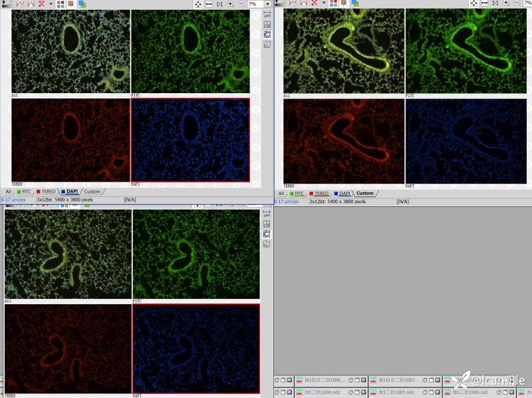Toggle bottom icon in bottom-left window side strip
This screenshot has height=398, width=532.
click(267, 244)
